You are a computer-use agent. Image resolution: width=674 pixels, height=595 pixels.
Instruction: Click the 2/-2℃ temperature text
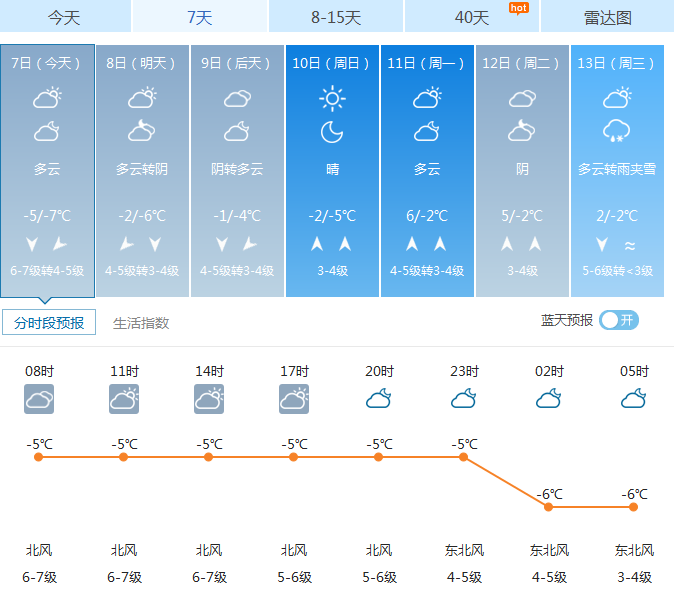[617, 215]
